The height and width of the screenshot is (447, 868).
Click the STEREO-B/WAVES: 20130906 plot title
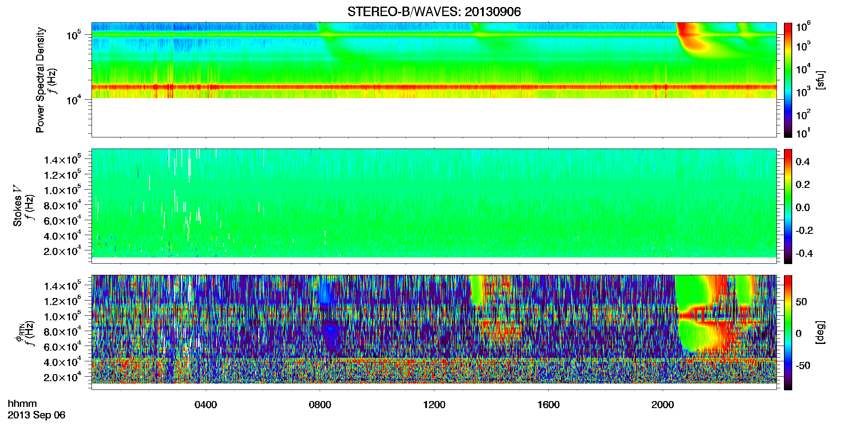434,12
